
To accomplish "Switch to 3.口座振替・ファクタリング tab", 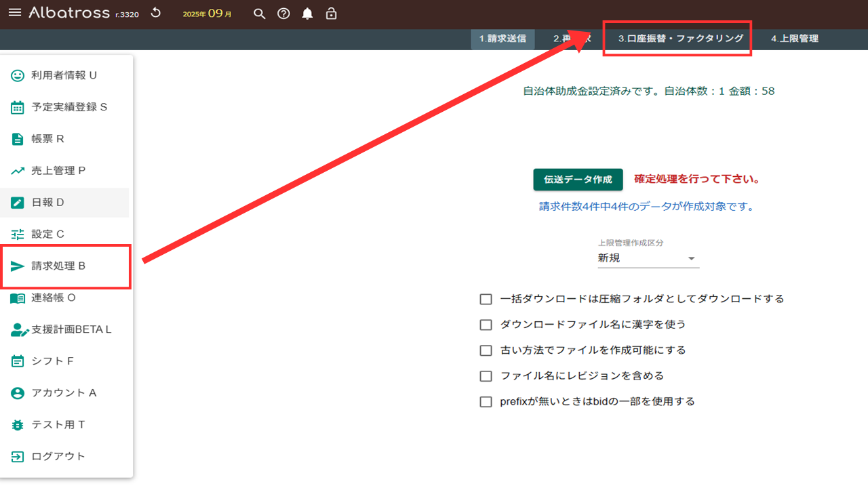I will pyautogui.click(x=680, y=39).
